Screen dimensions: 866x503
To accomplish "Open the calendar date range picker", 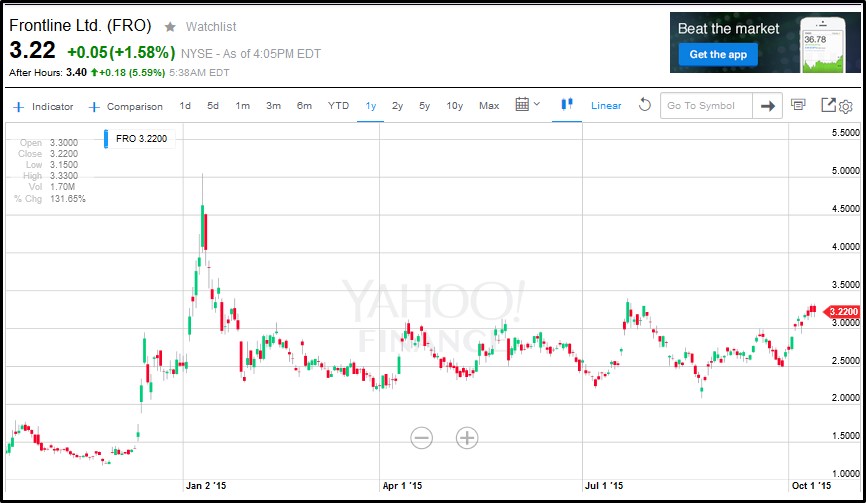I will click(522, 104).
